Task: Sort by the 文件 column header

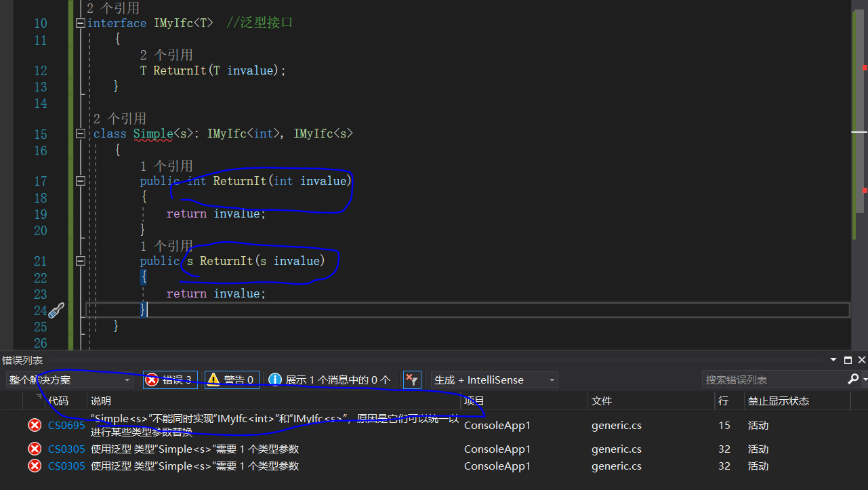Action: point(602,401)
